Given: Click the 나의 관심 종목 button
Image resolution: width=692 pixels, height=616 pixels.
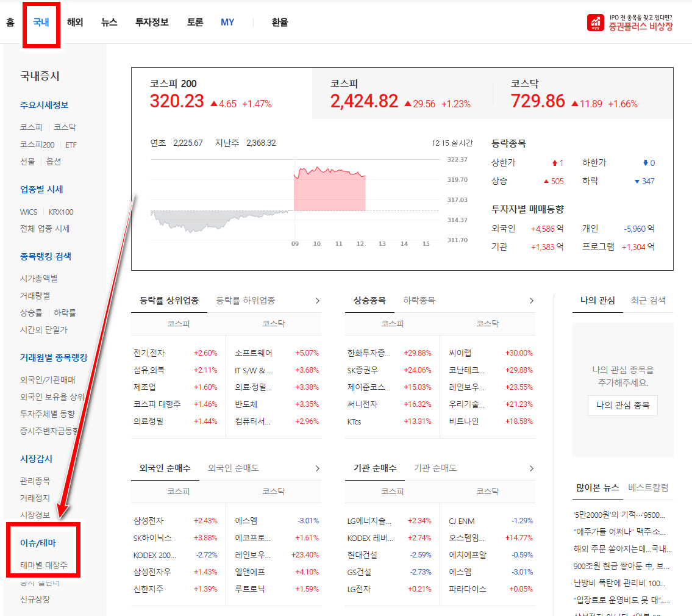Looking at the screenshot, I should (622, 405).
